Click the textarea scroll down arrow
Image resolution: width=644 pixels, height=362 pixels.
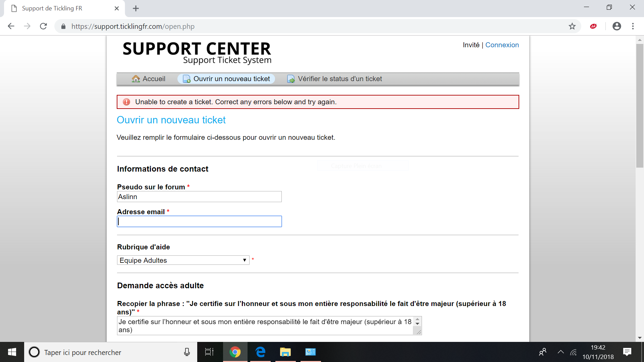coord(417,324)
